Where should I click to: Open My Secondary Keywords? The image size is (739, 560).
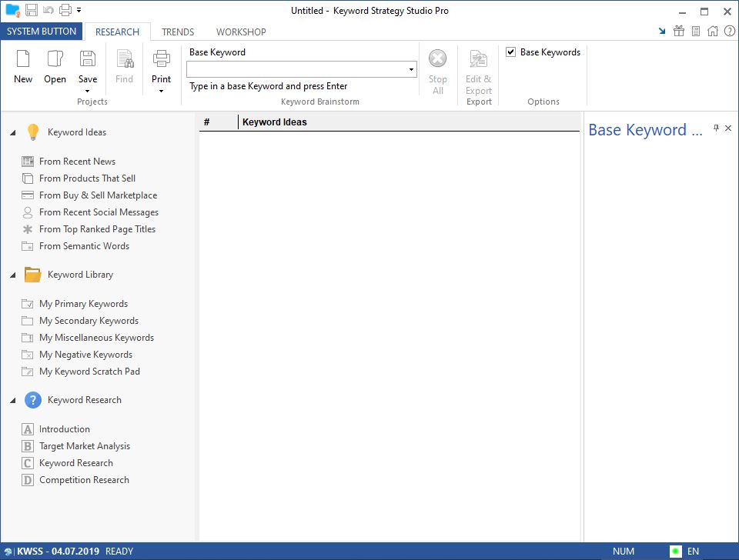pos(89,321)
